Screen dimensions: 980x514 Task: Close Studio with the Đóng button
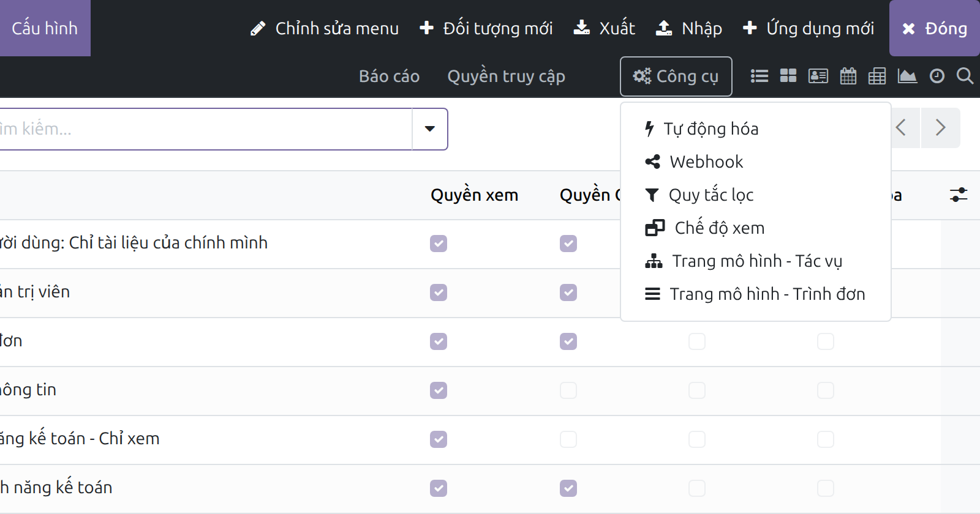click(935, 28)
